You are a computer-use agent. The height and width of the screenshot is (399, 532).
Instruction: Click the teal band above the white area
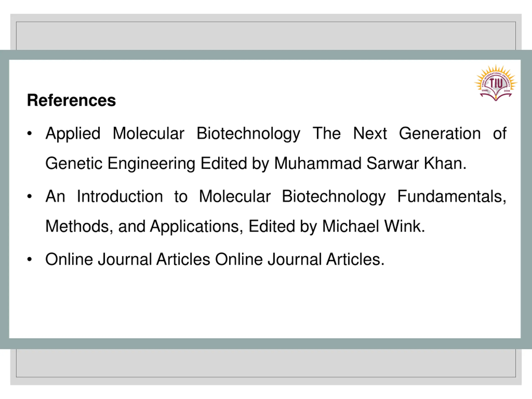click(266, 55)
